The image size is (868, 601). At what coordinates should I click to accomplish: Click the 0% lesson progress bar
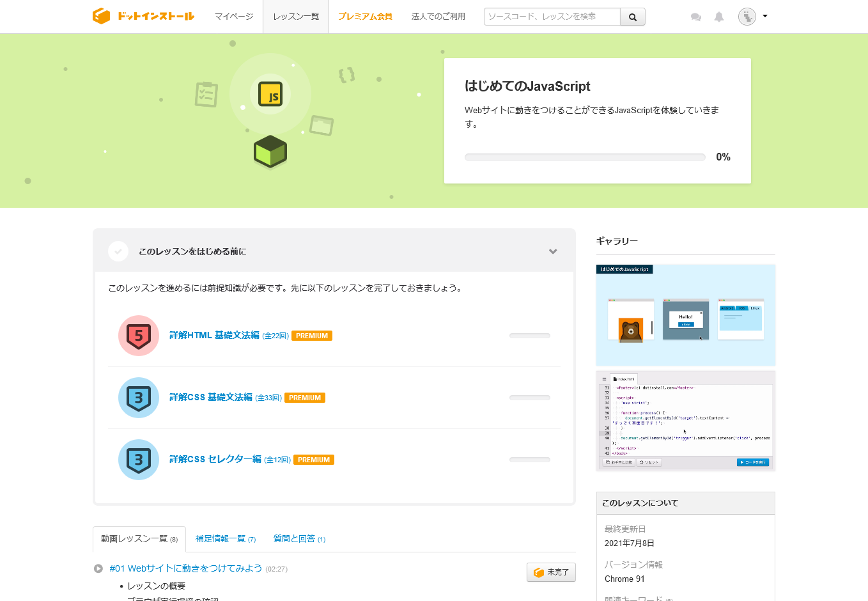[x=585, y=157]
